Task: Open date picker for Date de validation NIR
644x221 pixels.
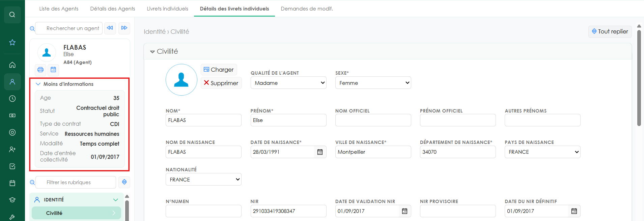Action: point(404,211)
